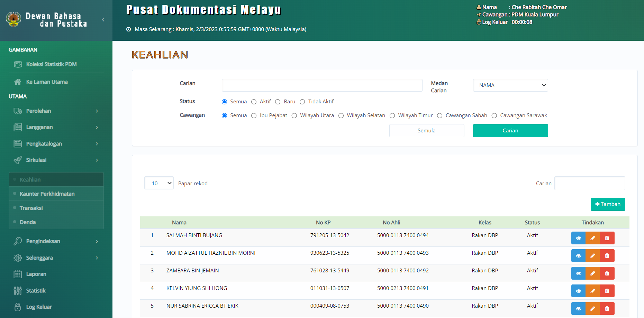Click the edit pencil icon for ZAMEARA BIN JEMAIN

pos(592,273)
